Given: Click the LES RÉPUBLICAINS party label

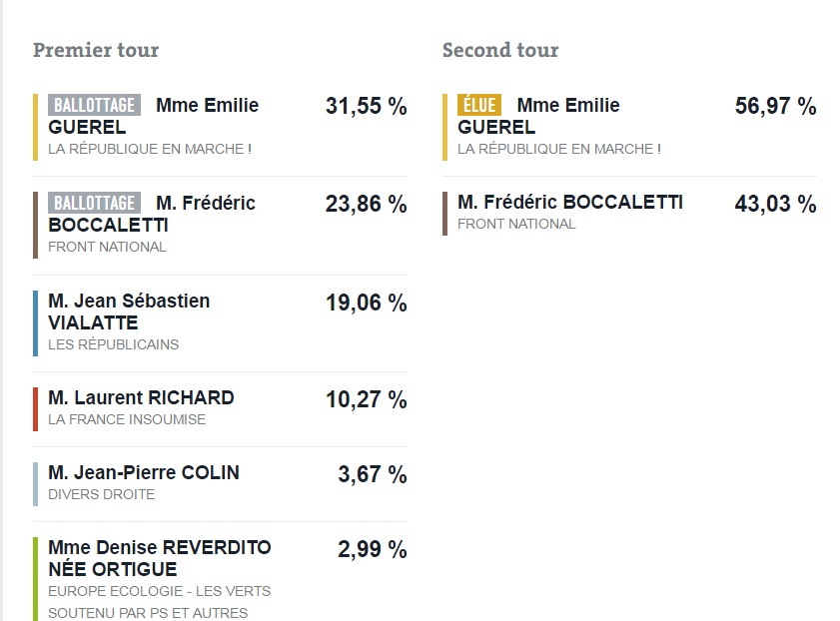Looking at the screenshot, I should tap(114, 344).
